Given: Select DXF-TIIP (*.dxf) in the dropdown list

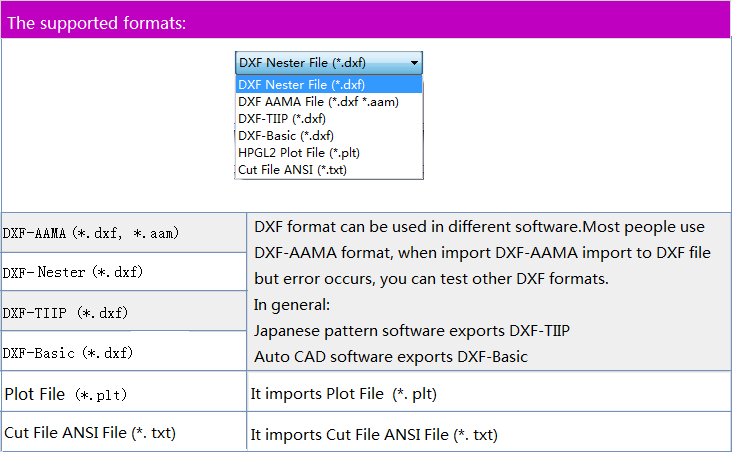Looking at the screenshot, I should pyautogui.click(x=282, y=119).
